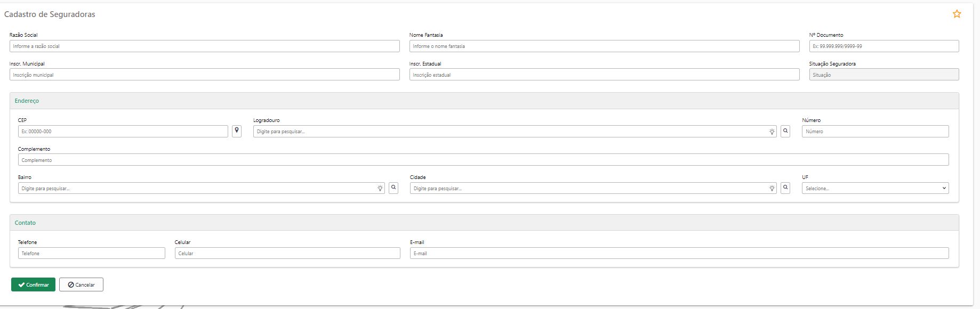The image size is (980, 309).
Task: Click the Situação Seguradora field
Action: (884, 75)
